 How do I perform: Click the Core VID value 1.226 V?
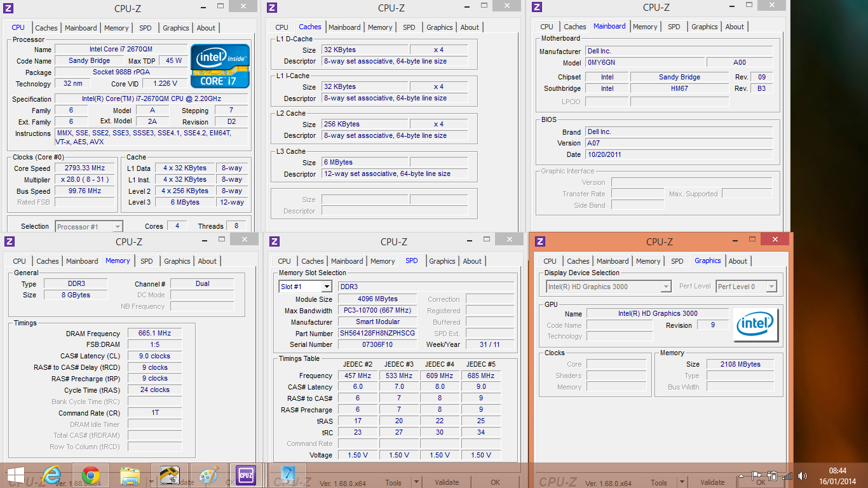tap(165, 83)
